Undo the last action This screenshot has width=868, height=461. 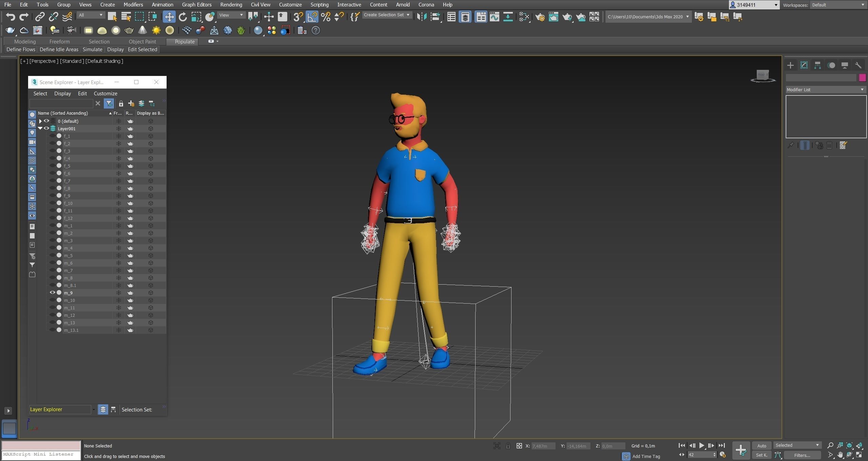[x=11, y=17]
